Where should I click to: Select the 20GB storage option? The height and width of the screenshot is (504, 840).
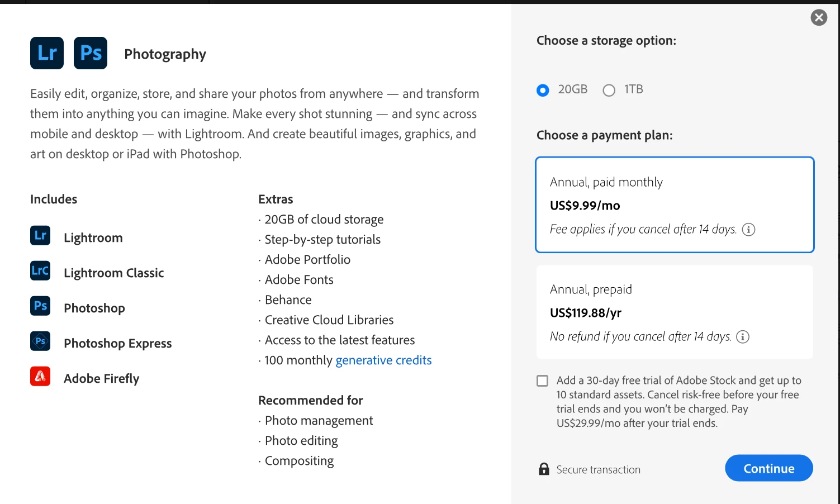click(543, 90)
